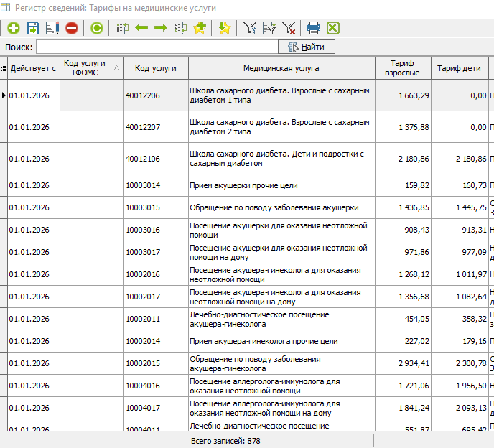494x448 pixels.
Task: Click the first filter funnel icon
Action: [249, 28]
